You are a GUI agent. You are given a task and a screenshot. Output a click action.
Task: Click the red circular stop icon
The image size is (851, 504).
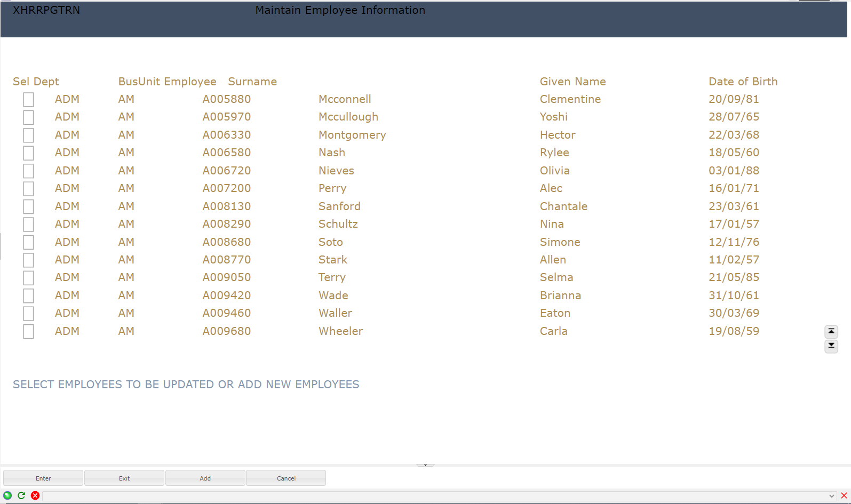[x=35, y=495]
